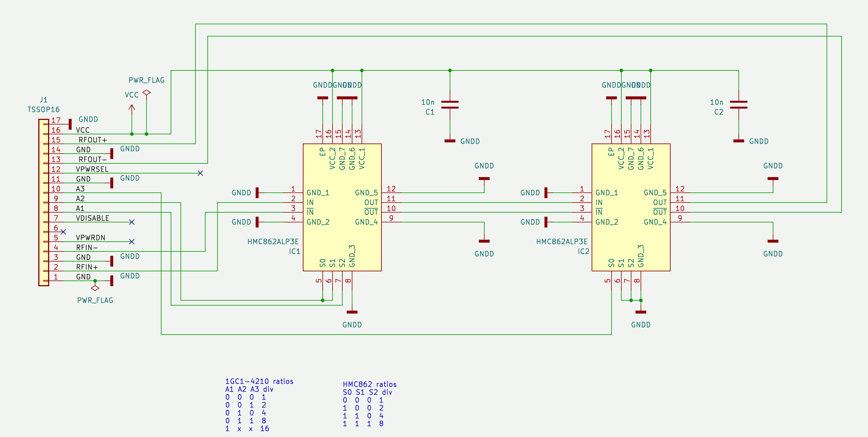This screenshot has width=868, height=437.
Task: Click the '10n' value beside C2
Action: tap(717, 102)
